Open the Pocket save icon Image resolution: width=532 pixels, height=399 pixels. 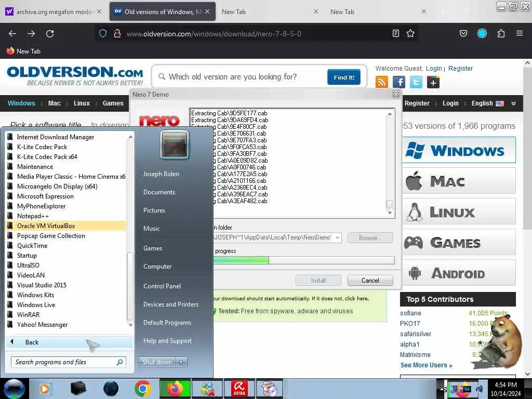(x=463, y=33)
